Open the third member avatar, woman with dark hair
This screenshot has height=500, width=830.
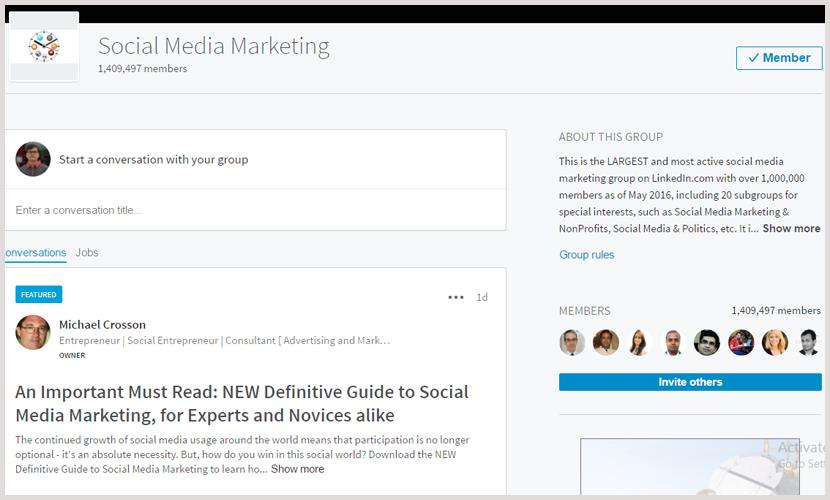(639, 342)
